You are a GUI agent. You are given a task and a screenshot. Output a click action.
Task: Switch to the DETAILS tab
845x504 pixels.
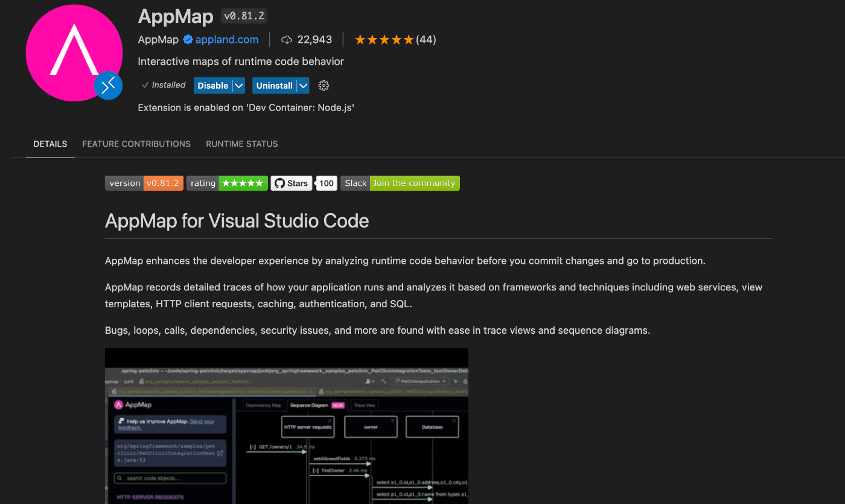pos(50,144)
